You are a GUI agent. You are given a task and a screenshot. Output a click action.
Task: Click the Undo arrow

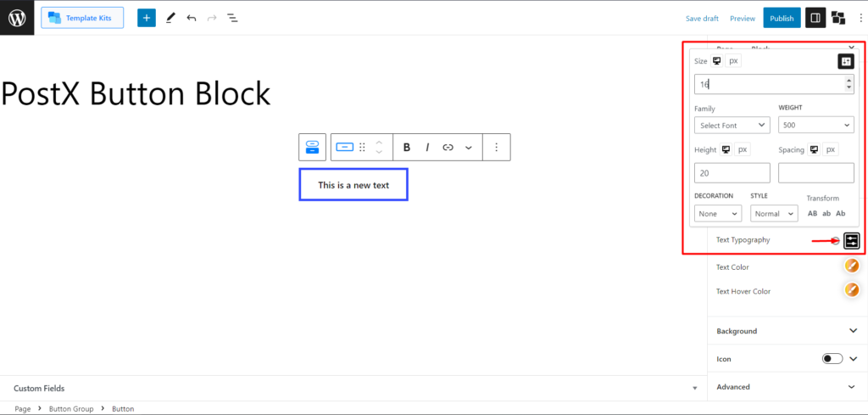192,18
